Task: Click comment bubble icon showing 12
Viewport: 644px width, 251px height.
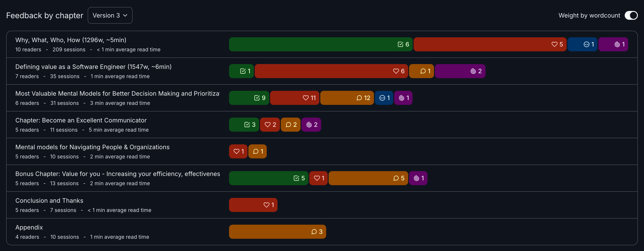Action: coord(359,98)
